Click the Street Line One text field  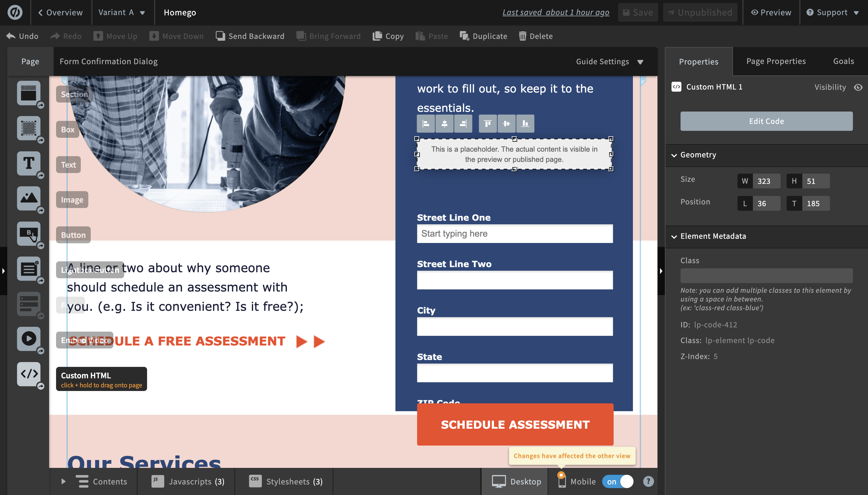[514, 234]
